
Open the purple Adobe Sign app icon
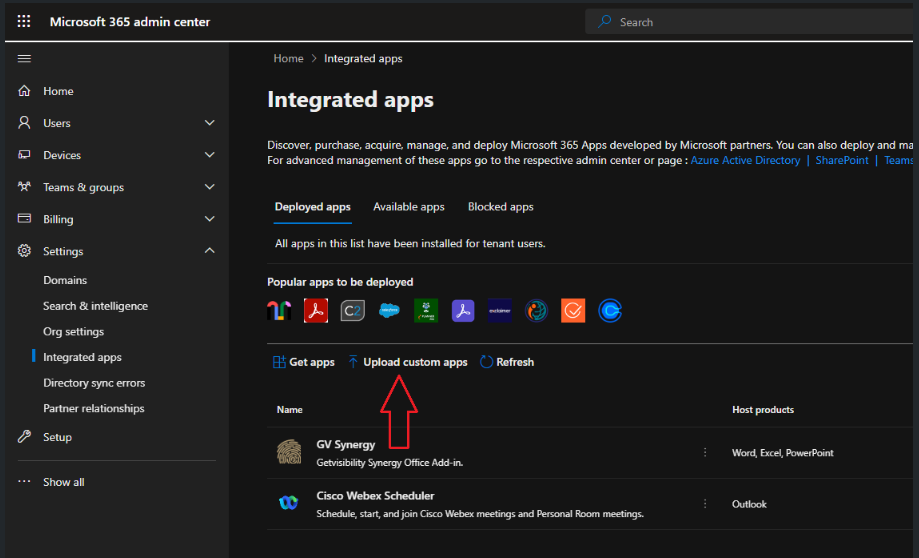coord(463,311)
